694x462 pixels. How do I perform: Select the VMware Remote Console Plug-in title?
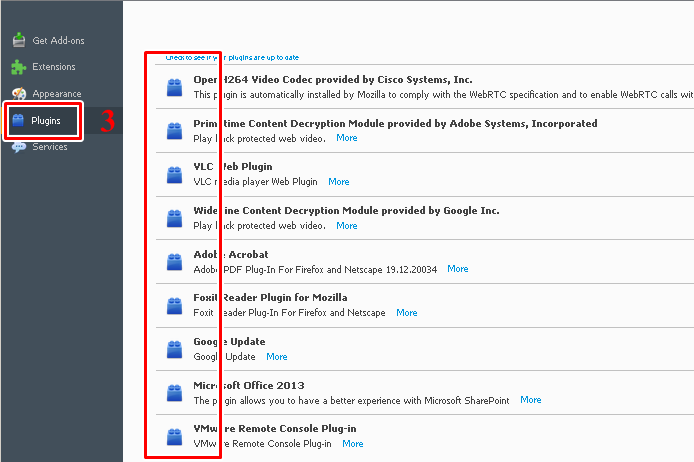click(x=274, y=429)
